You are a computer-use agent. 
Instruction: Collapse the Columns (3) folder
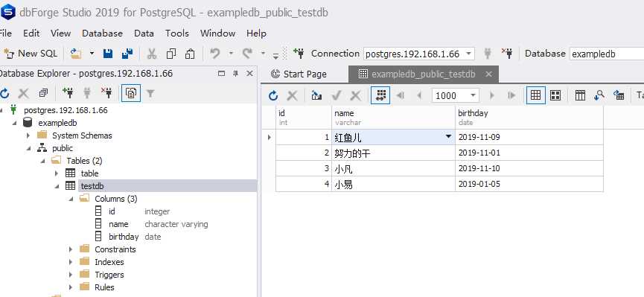(x=71, y=199)
